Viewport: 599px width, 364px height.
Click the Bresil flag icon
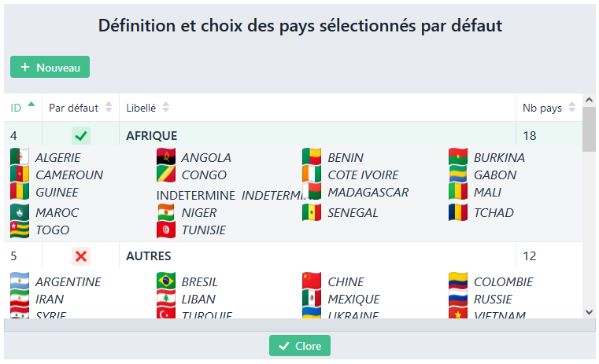click(166, 281)
